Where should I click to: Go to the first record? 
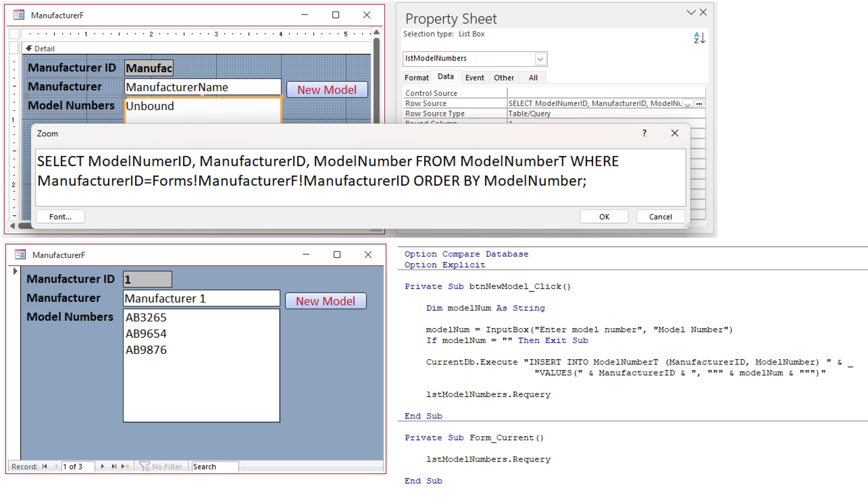pos(45,466)
